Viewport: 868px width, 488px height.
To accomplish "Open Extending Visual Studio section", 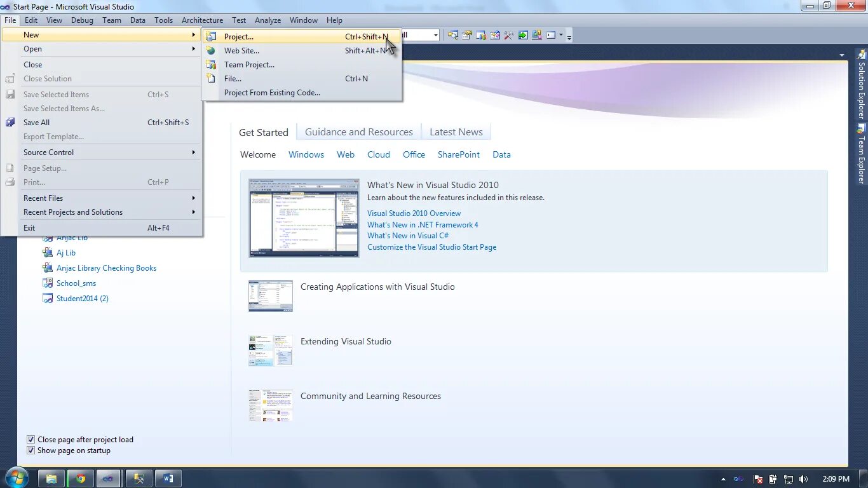I will (346, 342).
